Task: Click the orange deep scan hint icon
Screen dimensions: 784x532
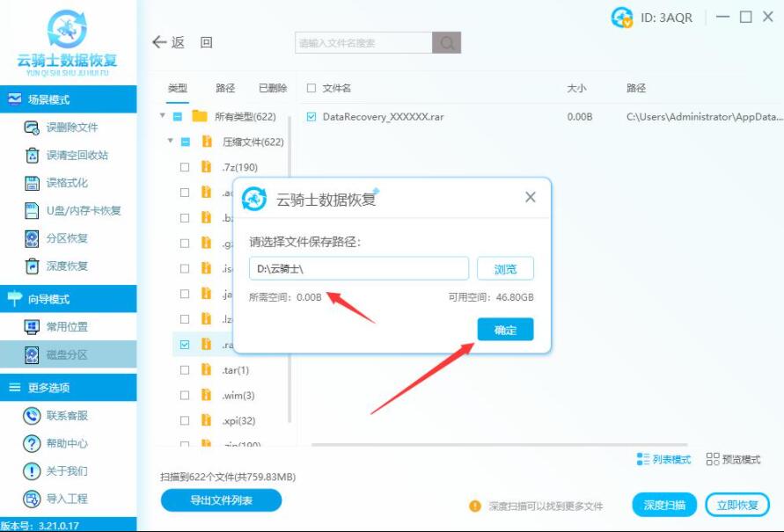Action: coord(474,506)
